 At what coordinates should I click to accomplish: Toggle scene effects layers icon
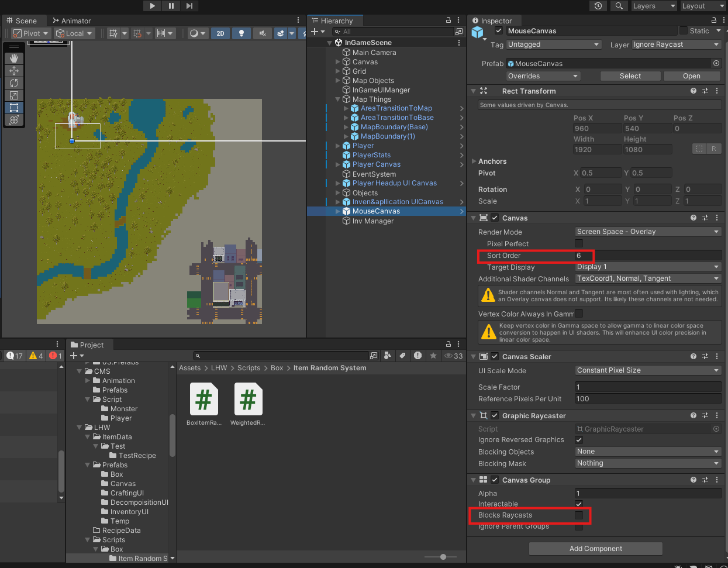(281, 33)
